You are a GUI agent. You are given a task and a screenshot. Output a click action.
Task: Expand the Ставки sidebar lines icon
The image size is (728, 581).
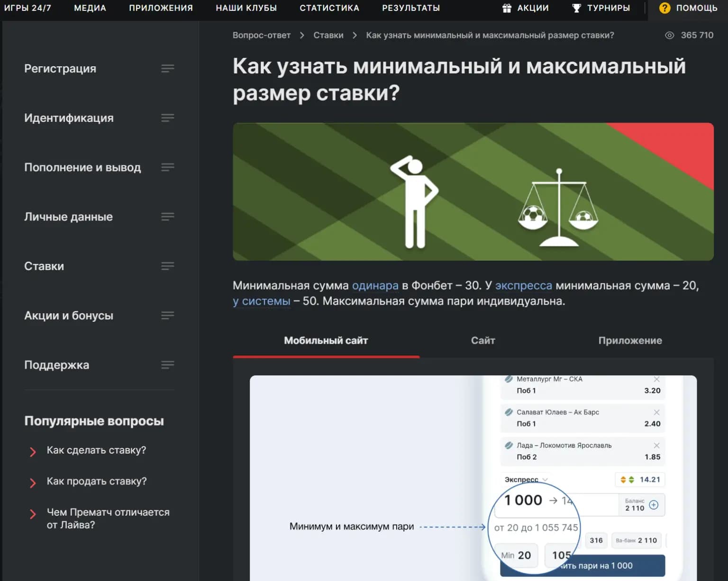pos(168,266)
